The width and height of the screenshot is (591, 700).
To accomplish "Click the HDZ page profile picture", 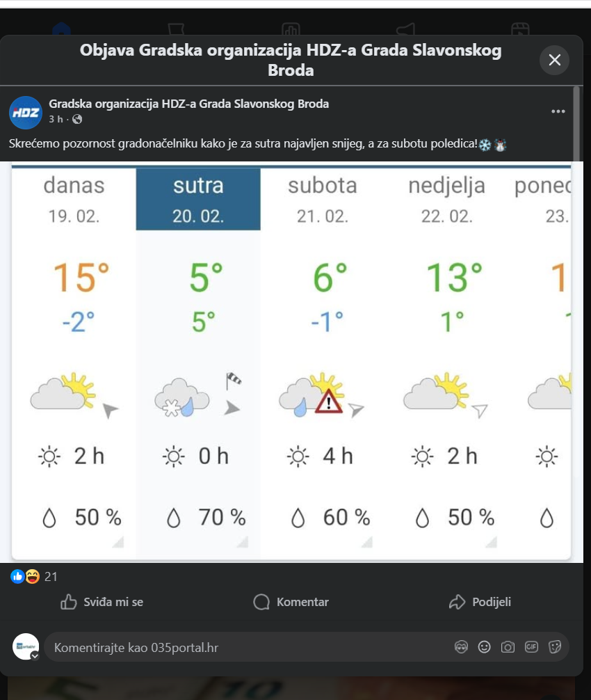I will point(25,113).
